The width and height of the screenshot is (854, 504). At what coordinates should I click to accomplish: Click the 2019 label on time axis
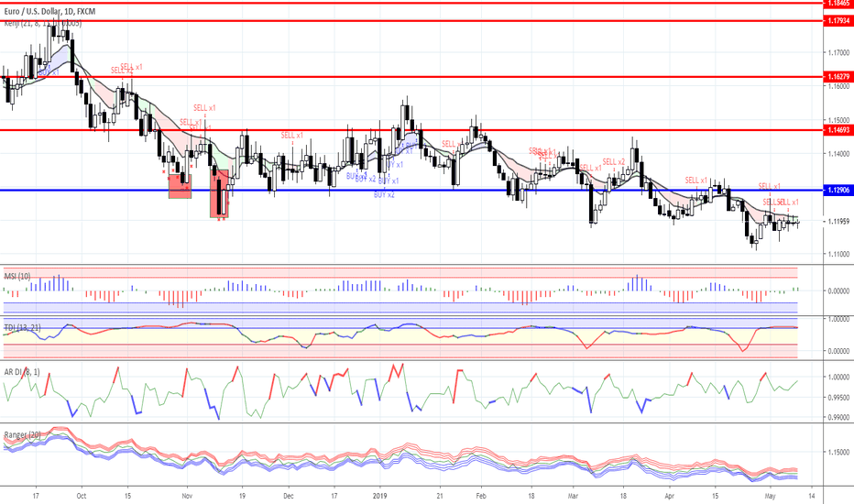click(x=379, y=496)
